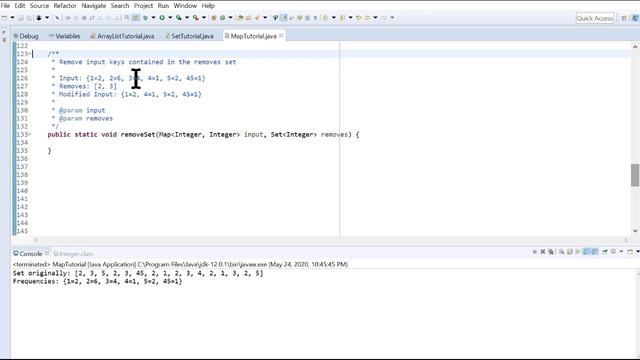Viewport: 640px width, 360px height.
Task: Click the Coverage launch icon
Action: [x=179, y=18]
